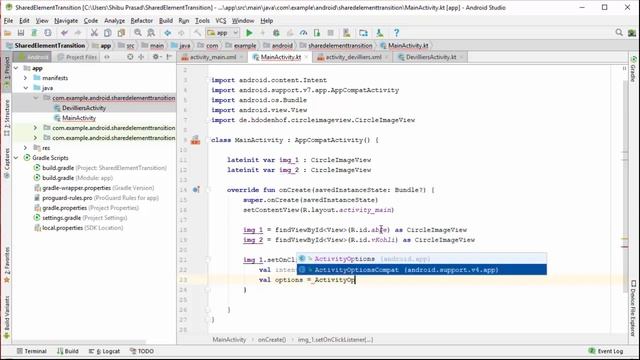Open the SDK Manager download icon

(x=380, y=33)
